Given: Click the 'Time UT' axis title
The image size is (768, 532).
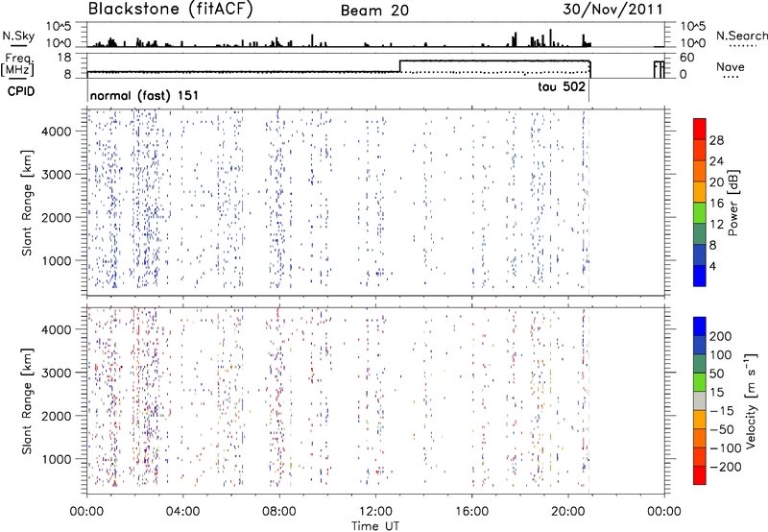Looking at the screenshot, I should coord(375,526).
